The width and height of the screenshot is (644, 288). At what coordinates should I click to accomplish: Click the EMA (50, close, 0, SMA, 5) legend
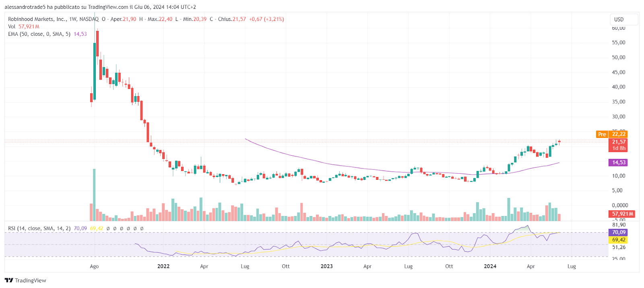[39, 34]
